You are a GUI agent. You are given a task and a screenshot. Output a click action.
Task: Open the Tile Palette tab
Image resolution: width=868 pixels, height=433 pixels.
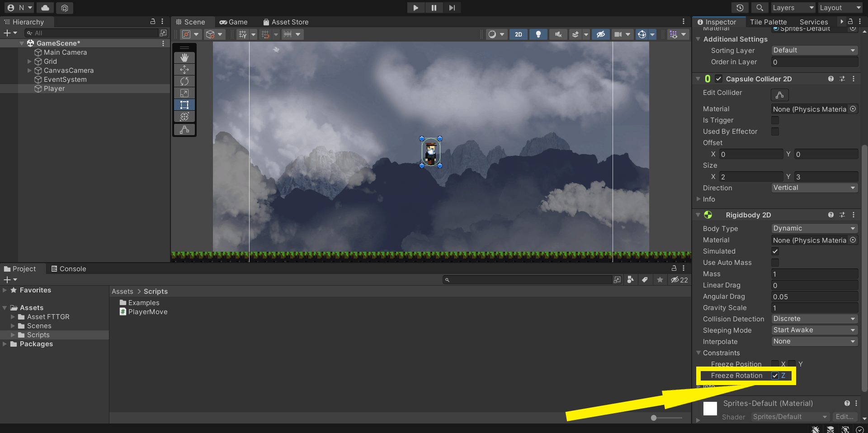(768, 22)
